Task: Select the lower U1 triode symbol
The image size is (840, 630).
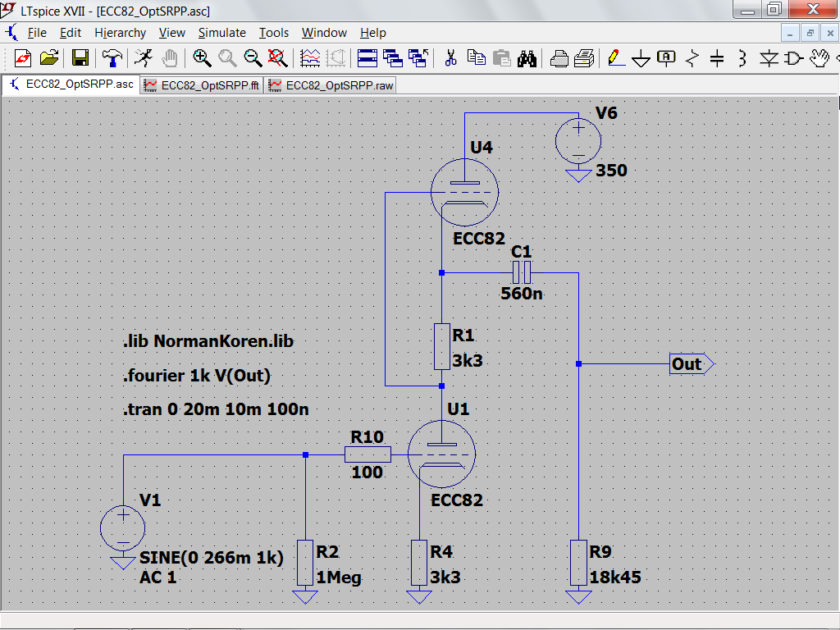Action: [441, 454]
